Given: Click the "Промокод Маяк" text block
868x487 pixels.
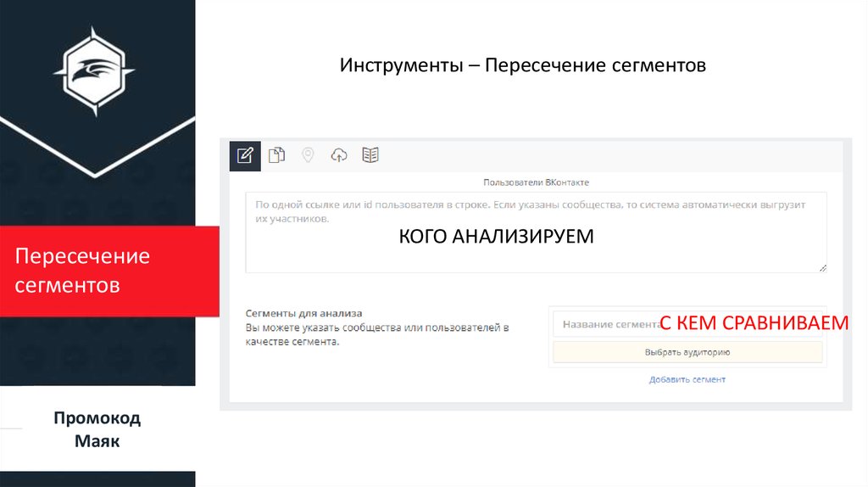Looking at the screenshot, I should 97,429.
